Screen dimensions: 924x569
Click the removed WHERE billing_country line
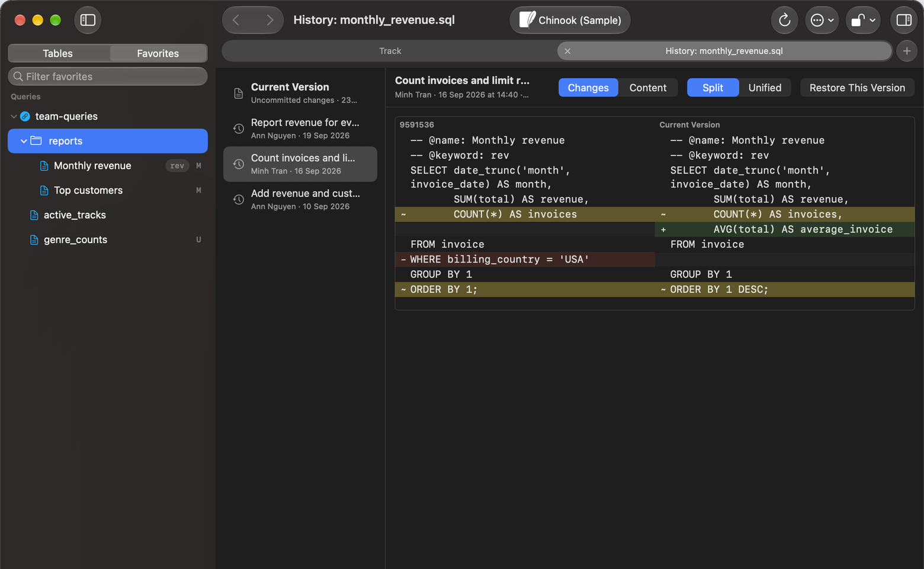click(x=525, y=260)
